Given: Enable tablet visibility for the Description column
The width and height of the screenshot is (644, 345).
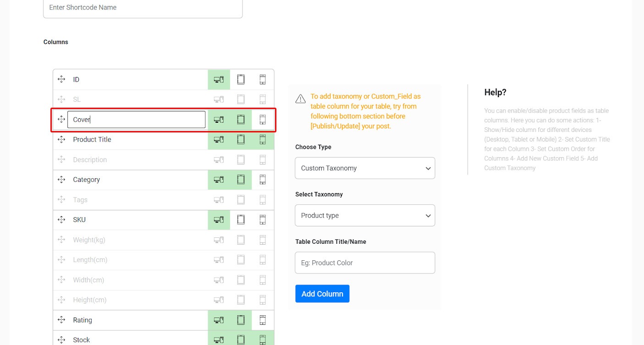Looking at the screenshot, I should pos(241,159).
